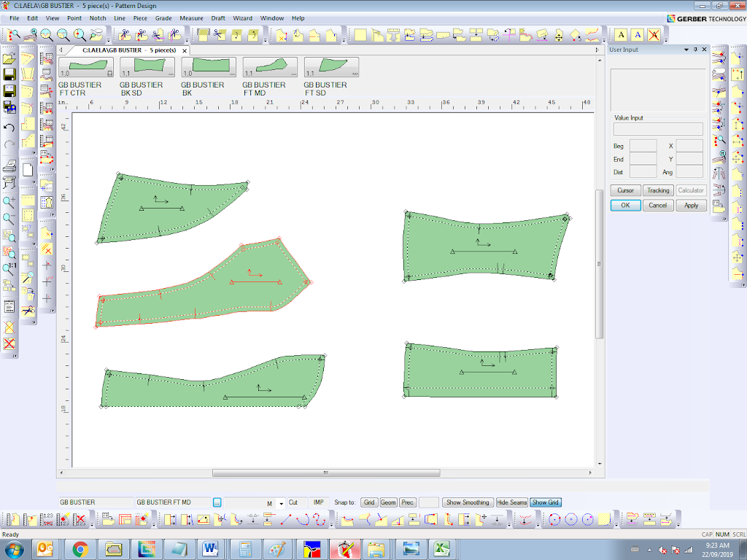
Task: Expand the toolbar options arrow after the zoom tool group
Action: 109,41
